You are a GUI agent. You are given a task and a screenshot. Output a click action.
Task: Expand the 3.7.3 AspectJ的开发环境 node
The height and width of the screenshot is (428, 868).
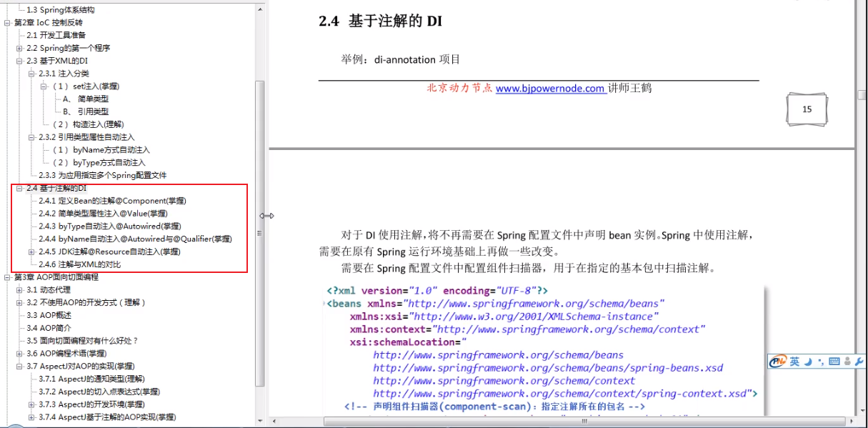31,404
